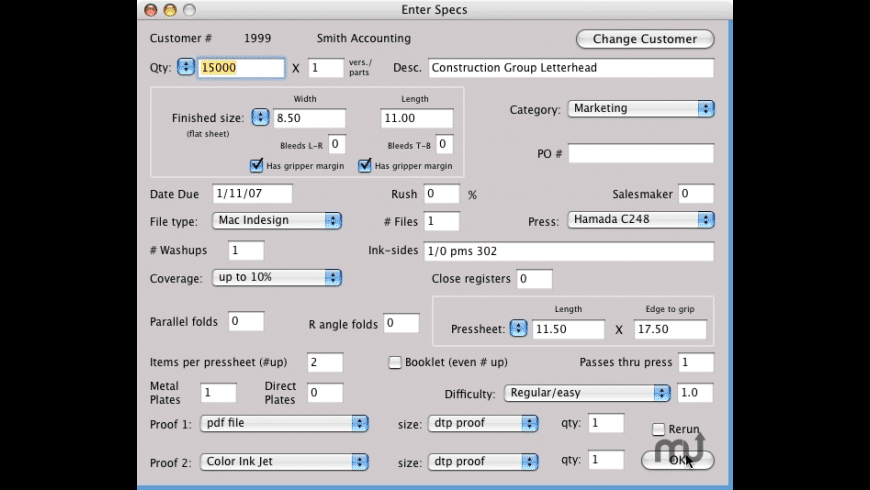Click customer number 1999

[257, 38]
